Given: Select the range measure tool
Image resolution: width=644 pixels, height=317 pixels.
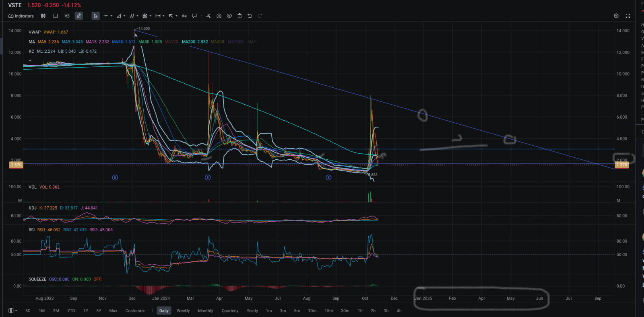Looking at the screenshot, I should pyautogui.click(x=158, y=16).
